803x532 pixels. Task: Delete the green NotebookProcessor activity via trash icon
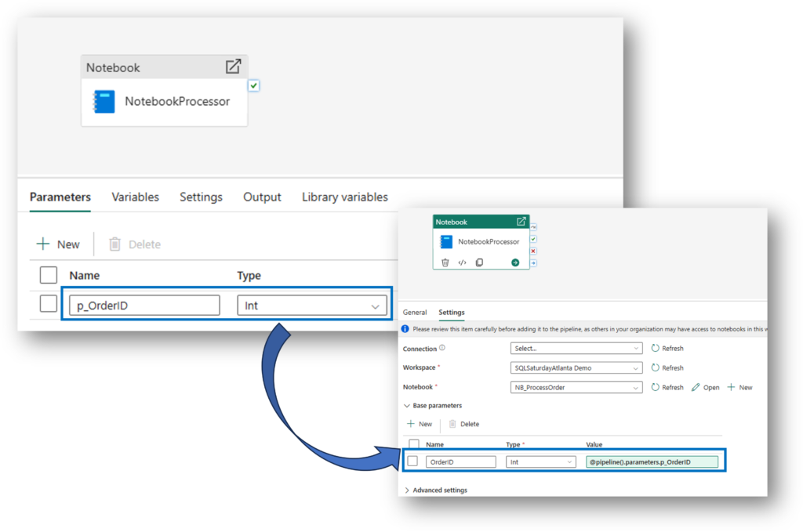[445, 262]
